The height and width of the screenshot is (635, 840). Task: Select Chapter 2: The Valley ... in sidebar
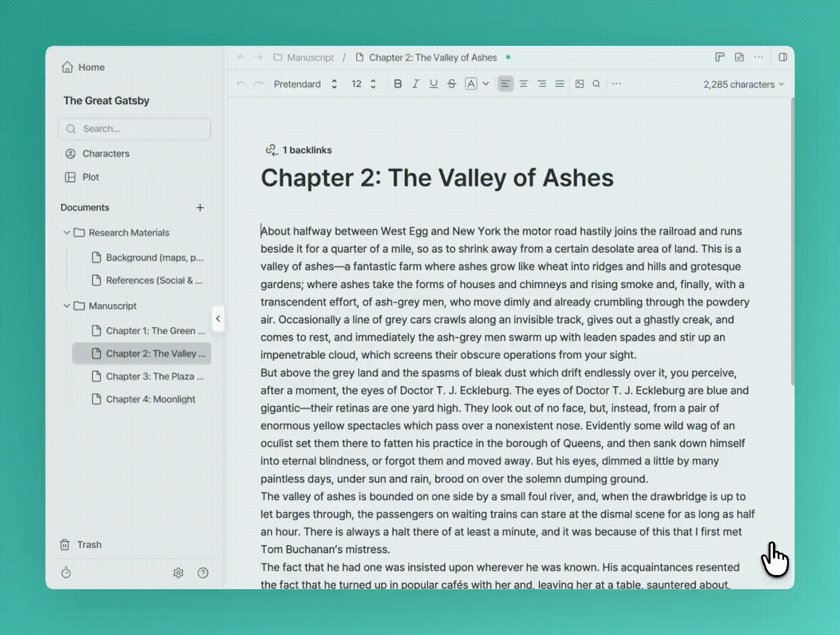(142, 353)
